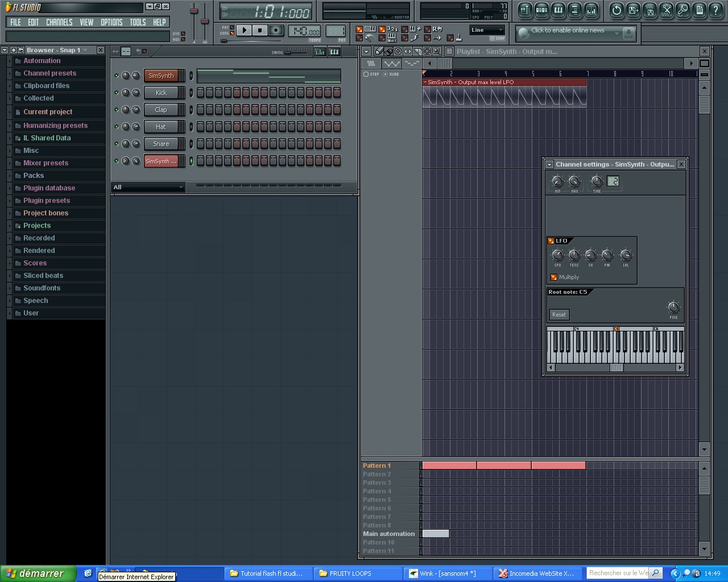Select the slice tool in Playlist

417,51
